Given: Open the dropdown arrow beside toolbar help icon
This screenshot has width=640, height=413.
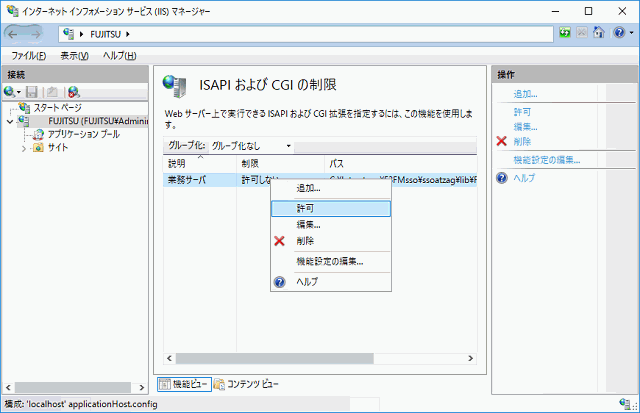Looking at the screenshot, I should click(631, 33).
